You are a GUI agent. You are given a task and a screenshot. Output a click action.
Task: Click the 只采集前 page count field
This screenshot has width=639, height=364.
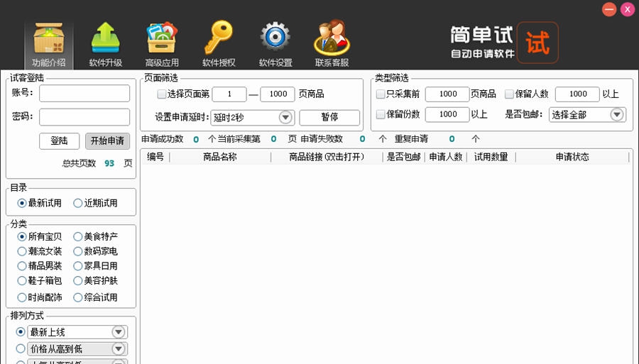click(x=447, y=94)
